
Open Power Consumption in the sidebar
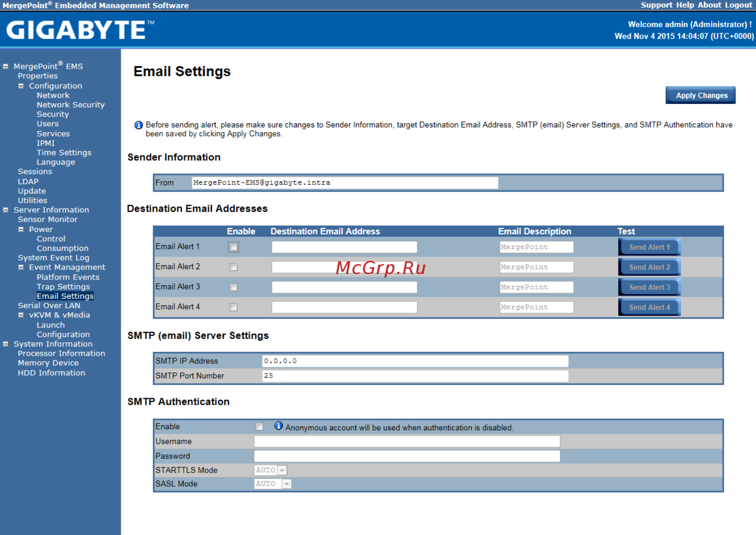[x=63, y=249]
